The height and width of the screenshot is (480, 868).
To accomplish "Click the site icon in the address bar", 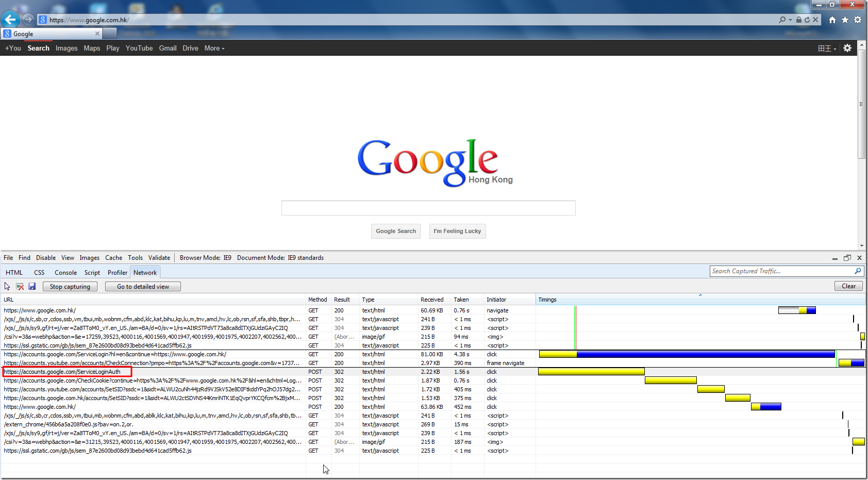I will pos(43,20).
